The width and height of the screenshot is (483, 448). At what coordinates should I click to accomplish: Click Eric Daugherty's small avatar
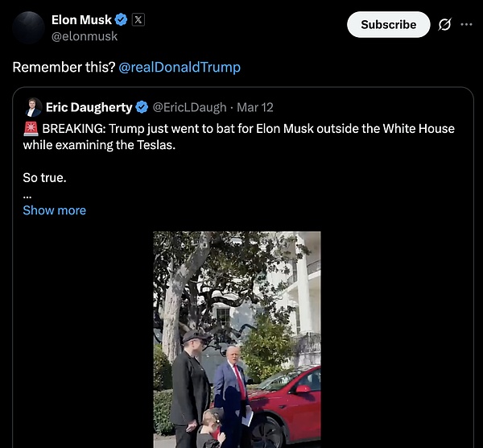point(33,107)
